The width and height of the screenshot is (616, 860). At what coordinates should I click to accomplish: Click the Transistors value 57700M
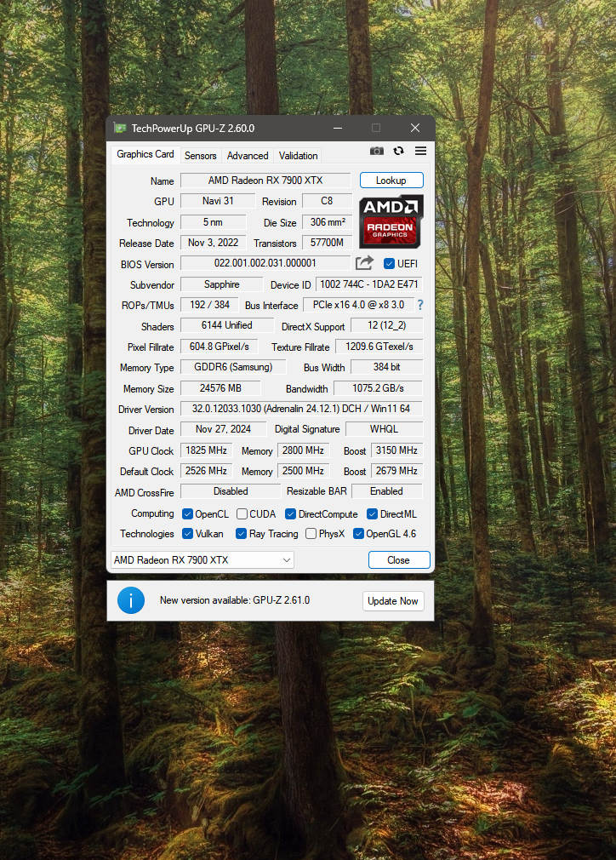coord(328,243)
